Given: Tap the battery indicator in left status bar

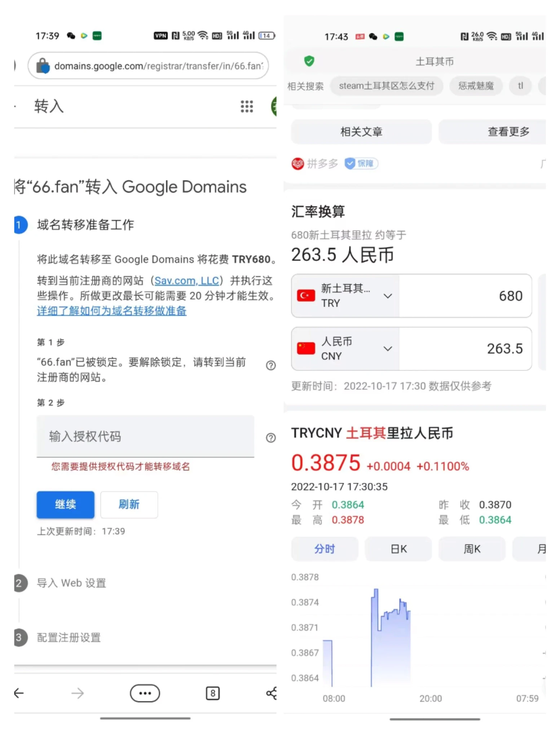Looking at the screenshot, I should (266, 35).
